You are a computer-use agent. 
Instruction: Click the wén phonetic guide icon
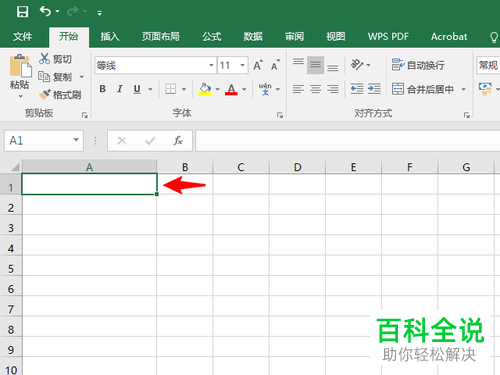coord(265,89)
